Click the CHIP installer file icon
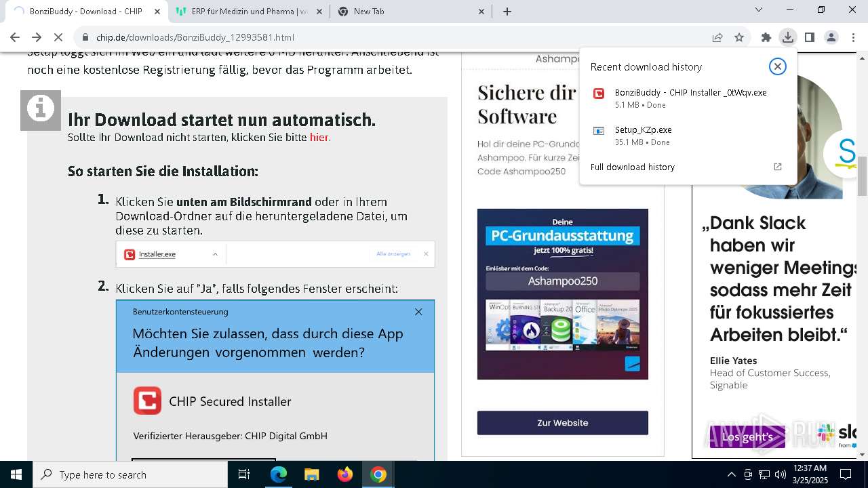Screen dimensions: 868x488 point(599,94)
